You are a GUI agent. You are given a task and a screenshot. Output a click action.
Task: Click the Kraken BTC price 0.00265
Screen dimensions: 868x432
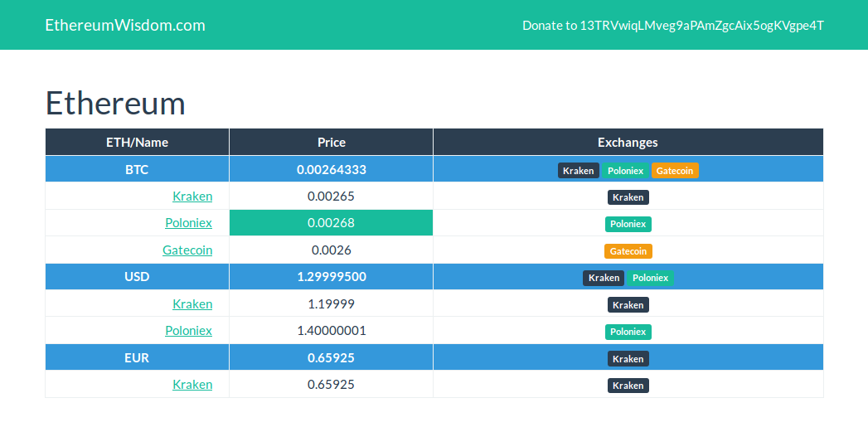tap(331, 196)
